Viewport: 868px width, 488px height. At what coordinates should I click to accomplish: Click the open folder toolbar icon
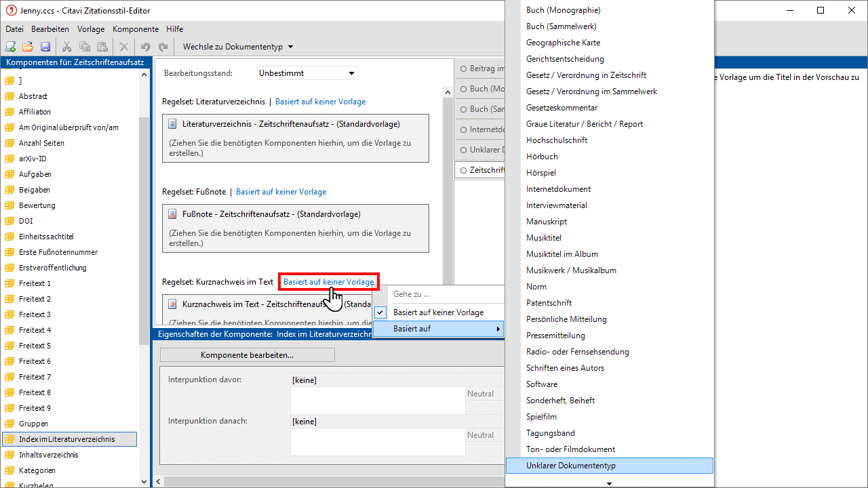(x=28, y=47)
